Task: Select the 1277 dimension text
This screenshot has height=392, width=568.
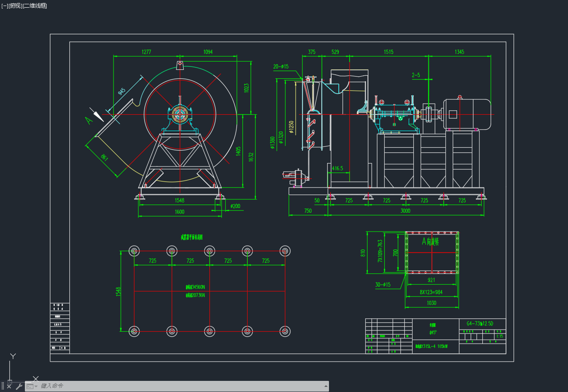Action: [146, 52]
